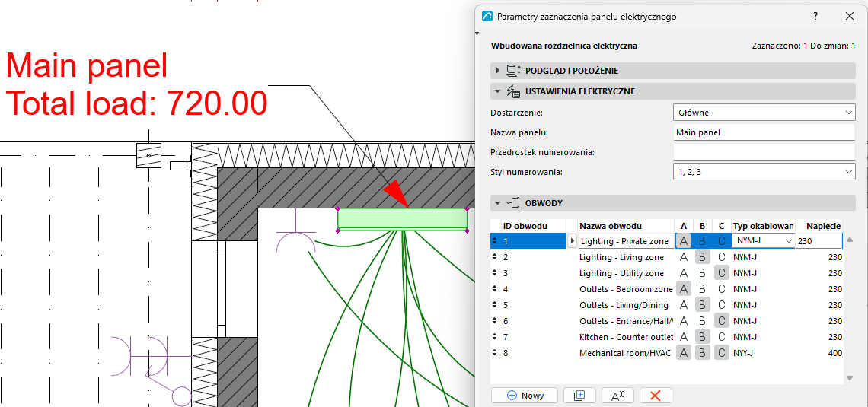
Task: Collapse the OBWODY section triangle
Action: click(x=498, y=203)
